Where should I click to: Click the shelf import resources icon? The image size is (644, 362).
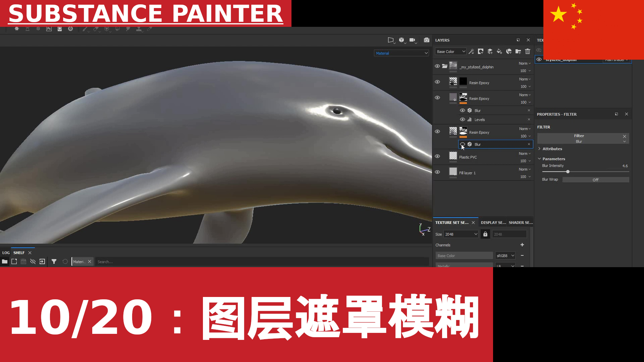tap(42, 261)
